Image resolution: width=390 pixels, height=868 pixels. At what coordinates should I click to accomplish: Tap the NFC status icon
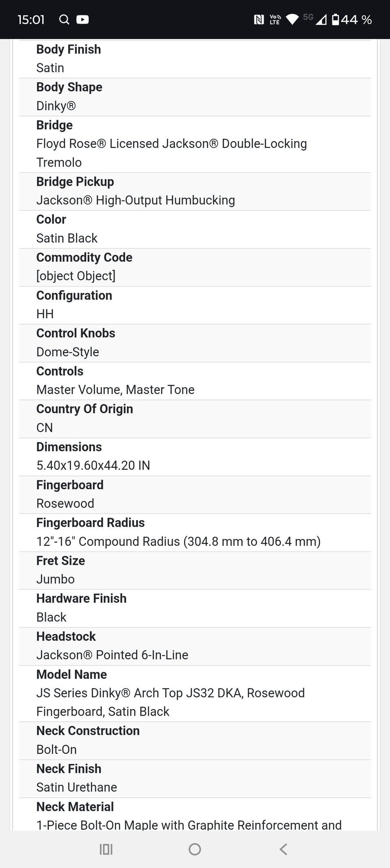coord(259,20)
